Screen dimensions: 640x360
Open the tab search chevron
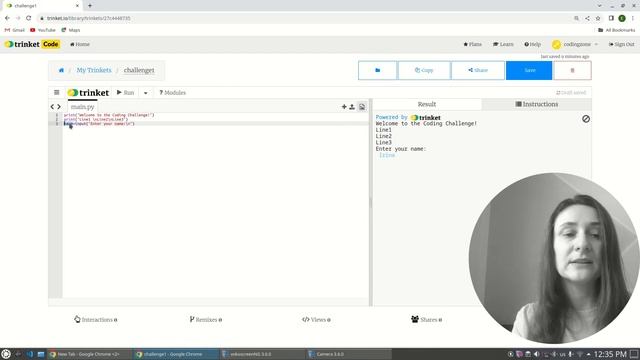[x=600, y=6]
